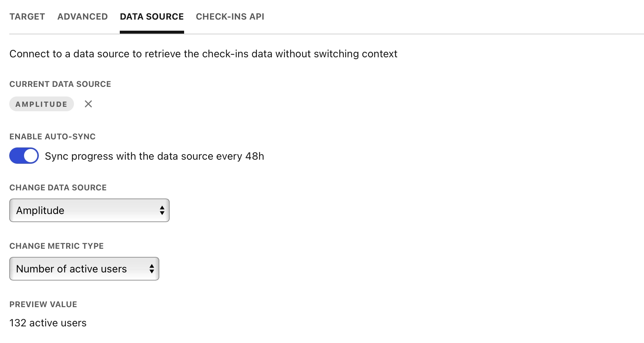Go to the Check-ins API tab
644x343 pixels.
[230, 17]
